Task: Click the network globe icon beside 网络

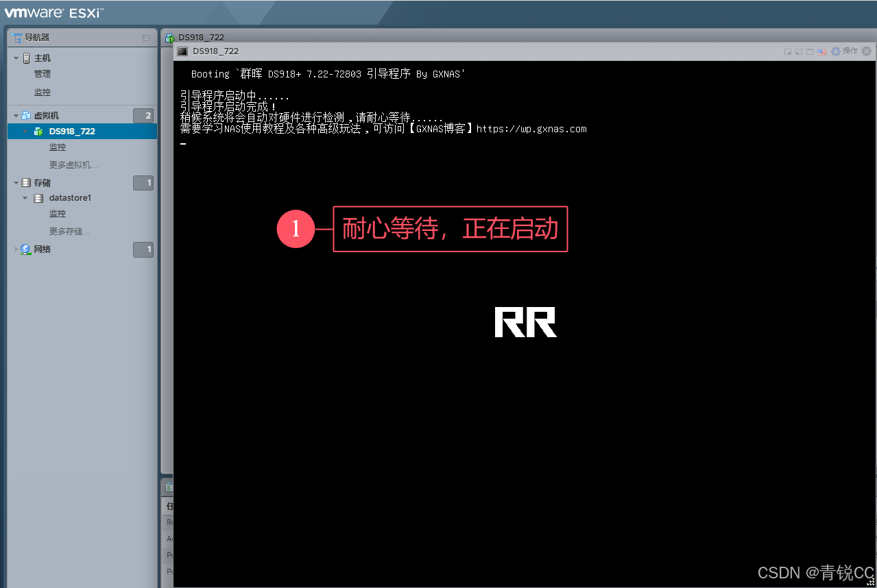Action: click(26, 249)
